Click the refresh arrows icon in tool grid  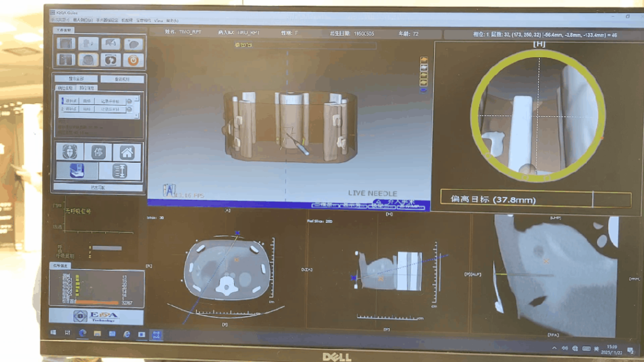point(111,60)
